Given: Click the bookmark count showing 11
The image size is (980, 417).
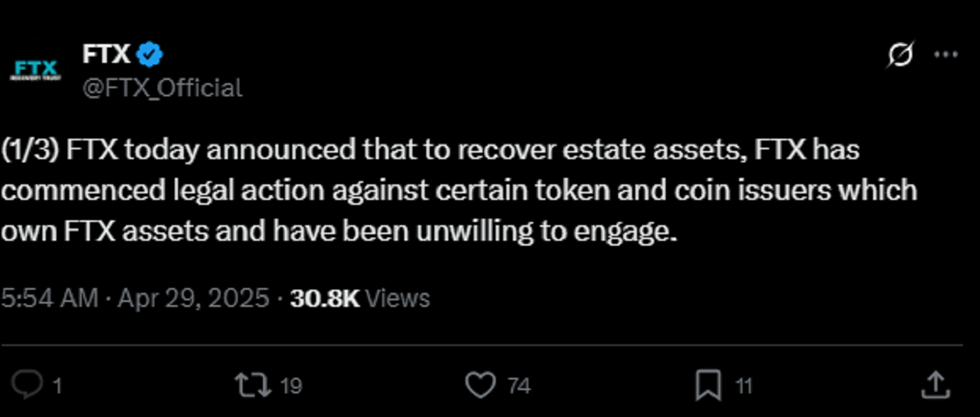Looking at the screenshot, I should coord(742,385).
